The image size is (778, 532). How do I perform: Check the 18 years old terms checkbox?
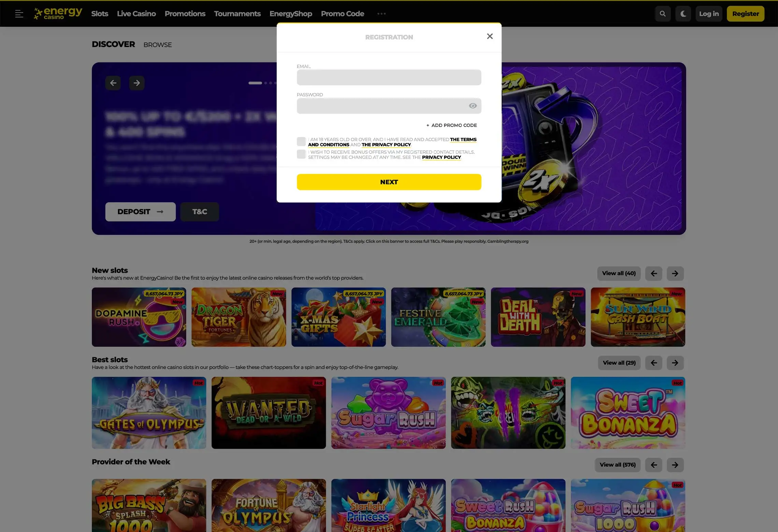301,142
